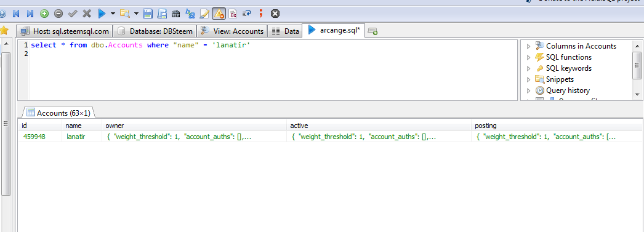Image resolution: width=644 pixels, height=232 pixels.
Task: Insert a new row with green plus
Action: pos(44,14)
